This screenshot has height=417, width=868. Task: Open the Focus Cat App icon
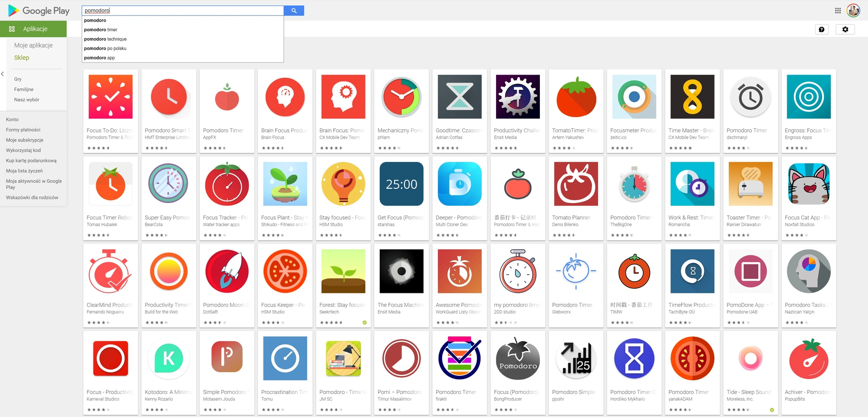coord(809,184)
